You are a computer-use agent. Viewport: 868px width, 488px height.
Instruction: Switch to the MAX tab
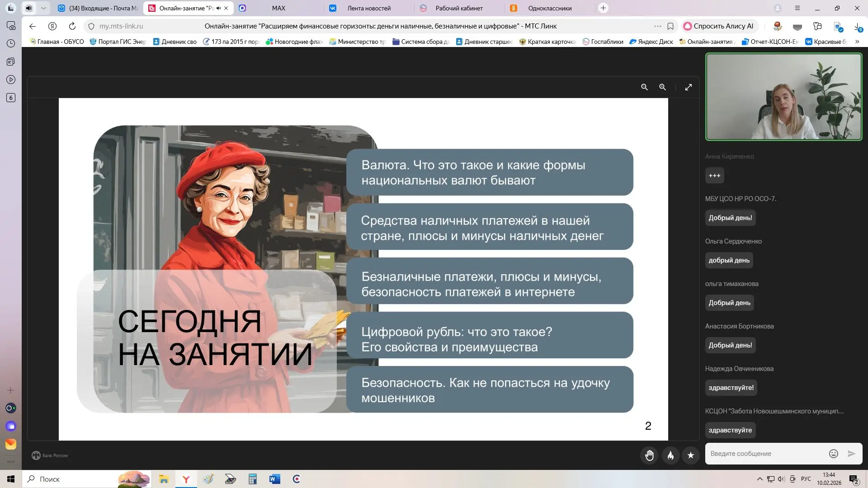(x=278, y=8)
